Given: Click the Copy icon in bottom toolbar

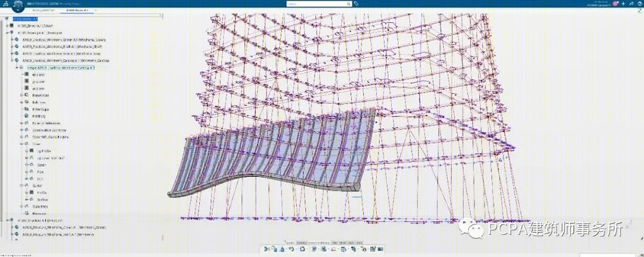Looking at the screenshot, I should pos(275,249).
